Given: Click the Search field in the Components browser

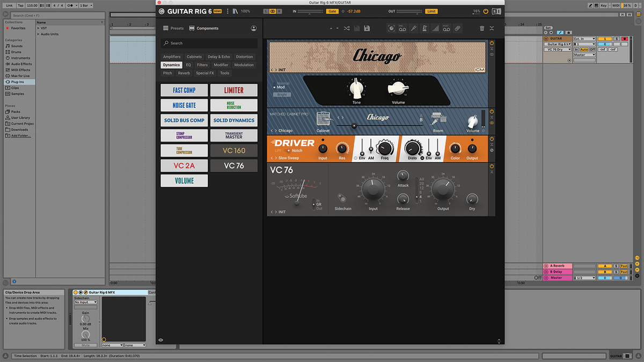Looking at the screenshot, I should click(x=209, y=43).
